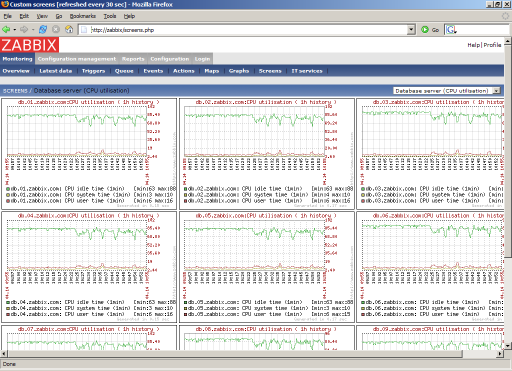Switch to the Configuration tab
Screen dimensions: 512x371
pos(170,59)
